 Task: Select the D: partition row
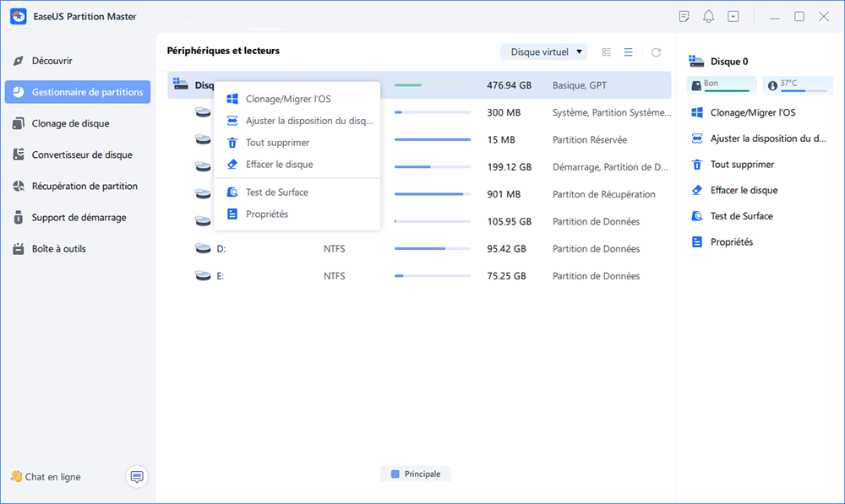tap(419, 249)
